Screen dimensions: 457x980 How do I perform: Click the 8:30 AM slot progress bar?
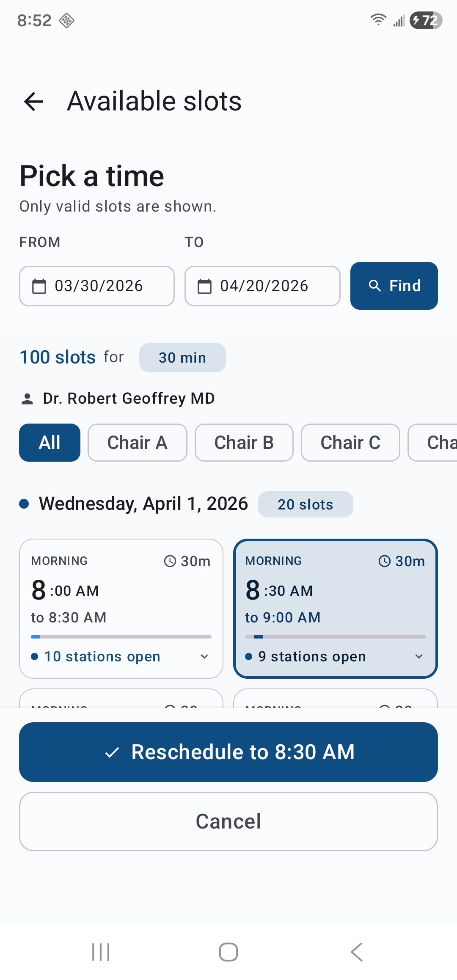tap(336, 637)
